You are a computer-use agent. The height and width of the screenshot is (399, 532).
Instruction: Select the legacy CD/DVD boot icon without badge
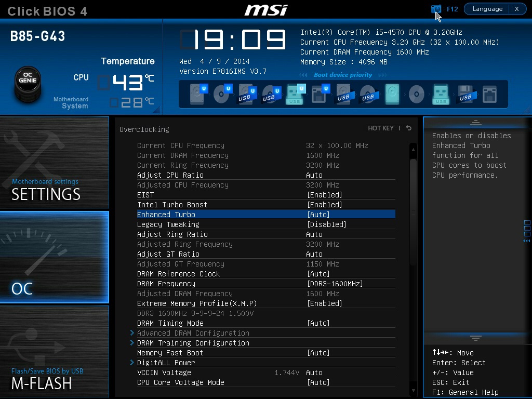click(x=416, y=94)
